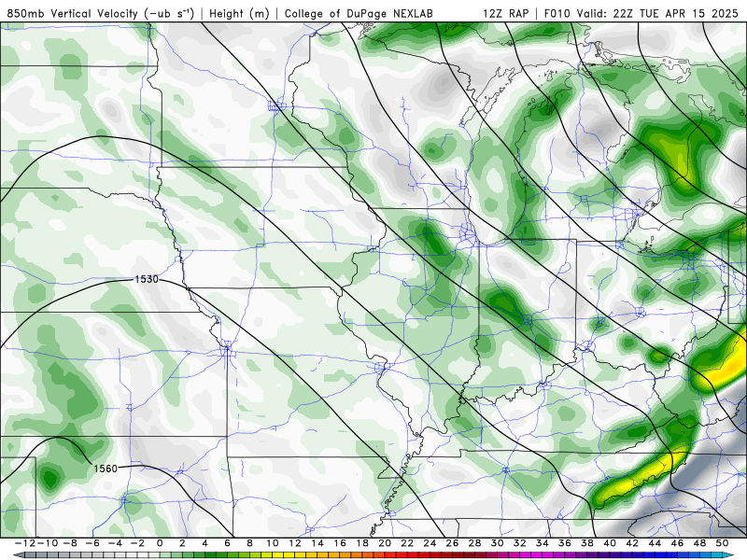Click the -12 value on the color scale

coord(25,543)
